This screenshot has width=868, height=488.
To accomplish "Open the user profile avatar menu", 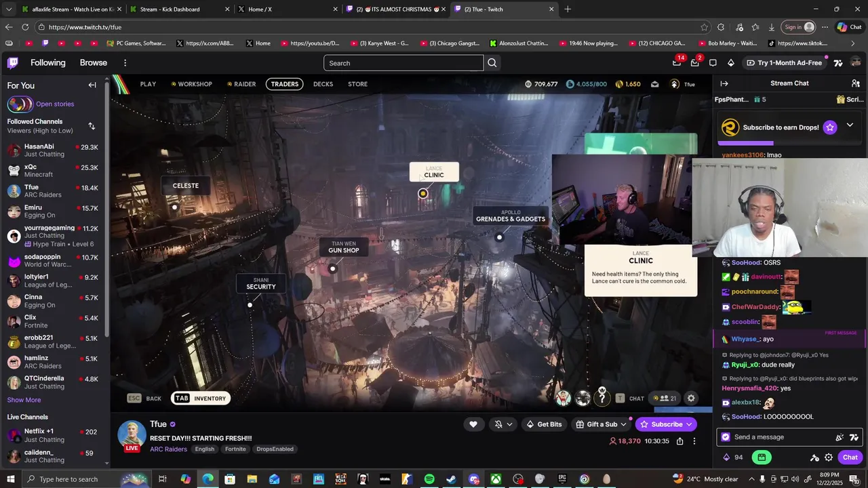I will pyautogui.click(x=856, y=63).
